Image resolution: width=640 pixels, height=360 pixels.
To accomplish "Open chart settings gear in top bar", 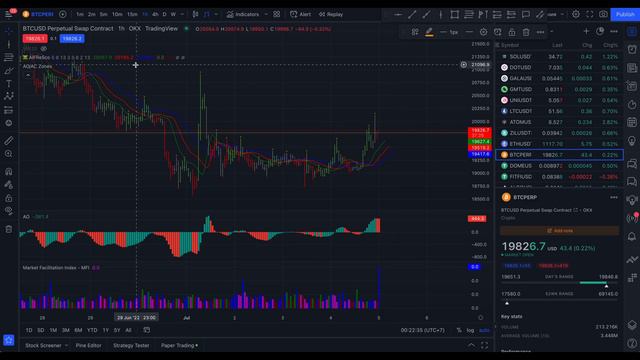I will click(576, 14).
